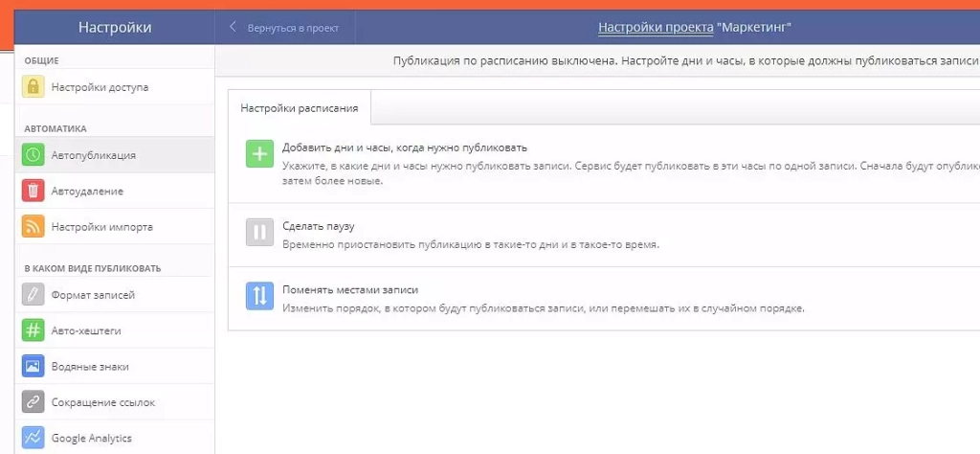980x454 pixels.
Task: Open the Формат записей item
Action: click(115, 295)
